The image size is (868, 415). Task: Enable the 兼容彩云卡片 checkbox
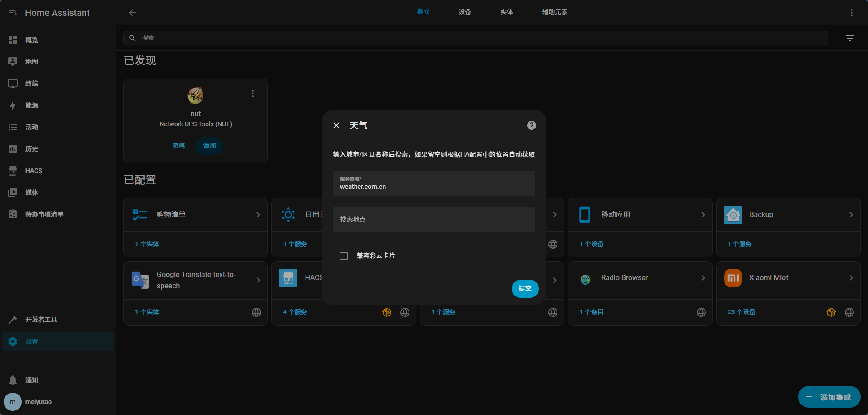[344, 256]
